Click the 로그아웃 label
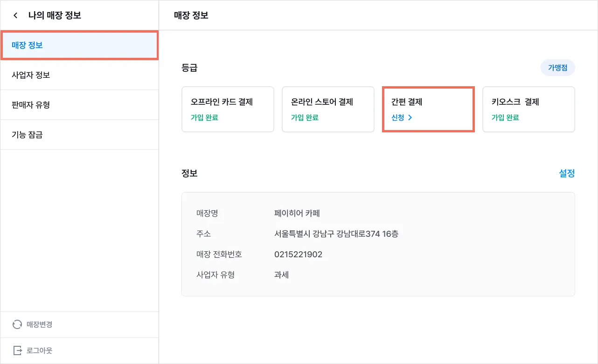Viewport: 598px width, 364px height. coord(39,350)
